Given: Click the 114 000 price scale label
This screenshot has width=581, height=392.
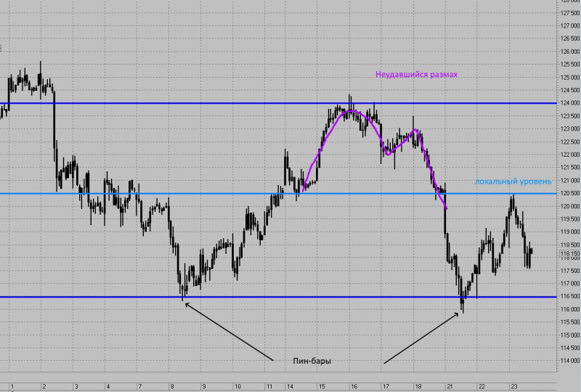Looking at the screenshot, I should [570, 361].
